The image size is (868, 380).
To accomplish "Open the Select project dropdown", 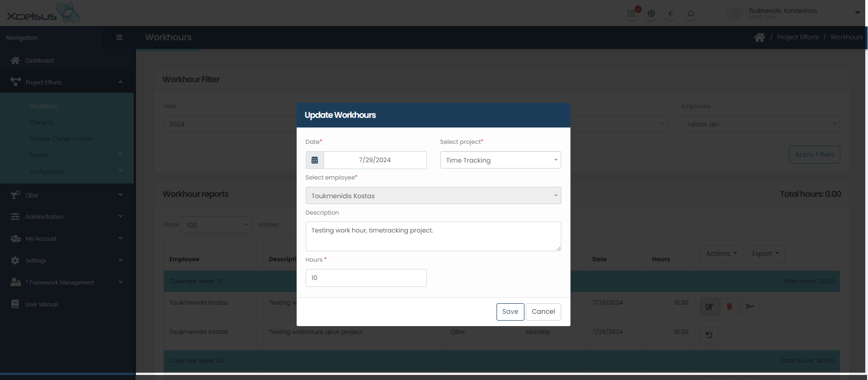I will tap(500, 160).
